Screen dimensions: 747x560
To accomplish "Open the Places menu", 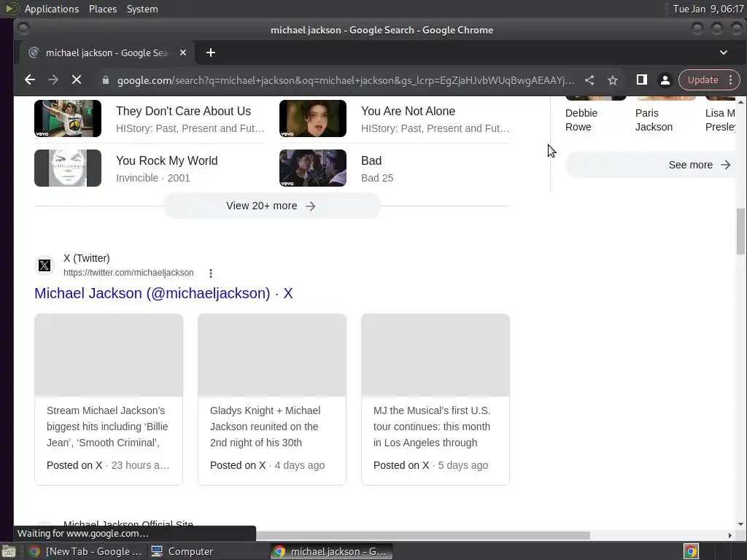I will point(103,9).
